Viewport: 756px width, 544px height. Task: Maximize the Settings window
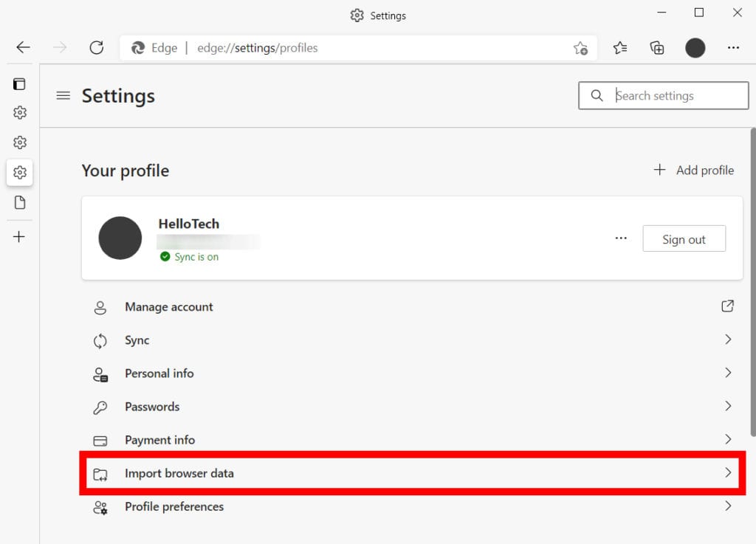pos(699,13)
